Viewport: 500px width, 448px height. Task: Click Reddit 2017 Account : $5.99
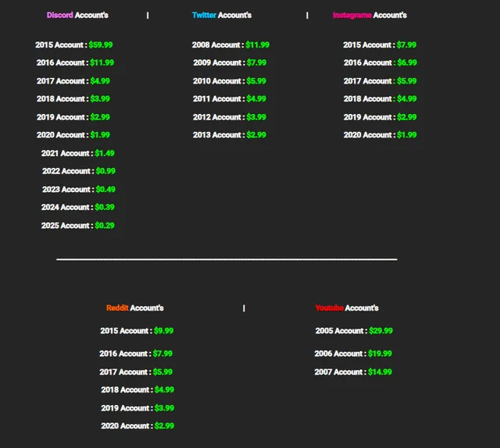(136, 372)
